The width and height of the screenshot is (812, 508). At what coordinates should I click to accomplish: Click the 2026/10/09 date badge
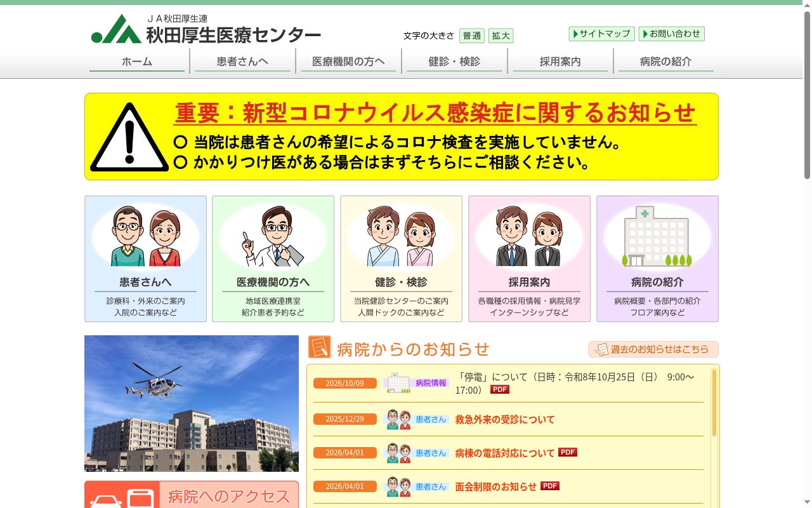coord(345,383)
